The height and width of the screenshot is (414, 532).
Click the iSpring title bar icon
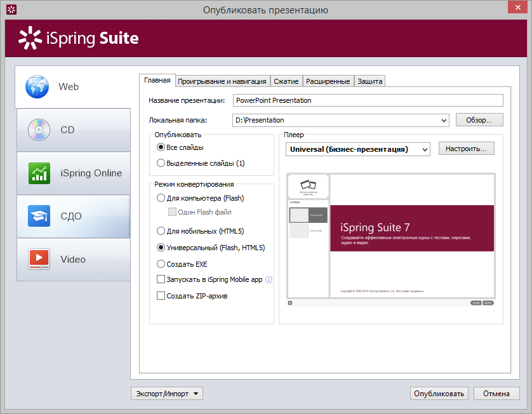(11, 10)
